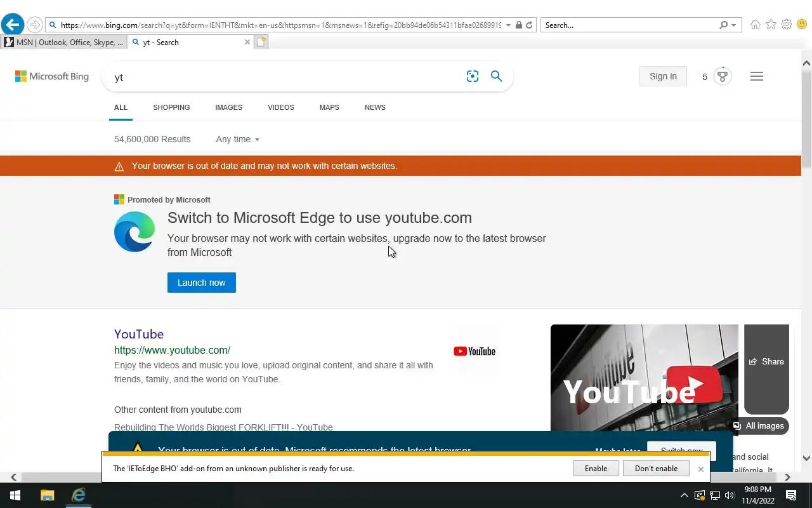
Task: Enable the IEToEdge BHO add-on
Action: coord(596,469)
